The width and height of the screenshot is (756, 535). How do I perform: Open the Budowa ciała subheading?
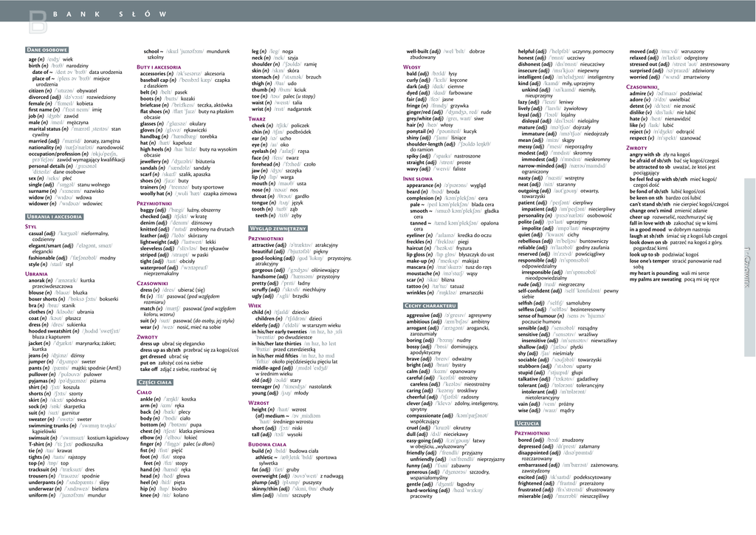268,444
